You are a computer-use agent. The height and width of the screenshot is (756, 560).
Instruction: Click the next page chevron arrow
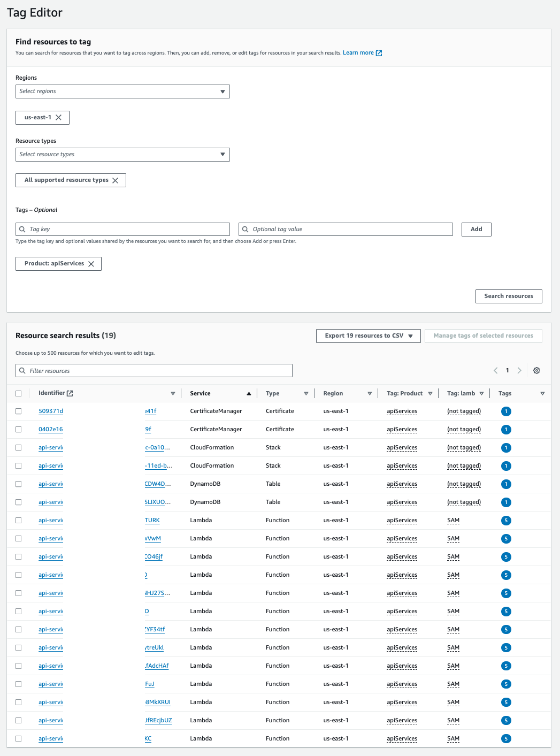pyautogui.click(x=519, y=370)
